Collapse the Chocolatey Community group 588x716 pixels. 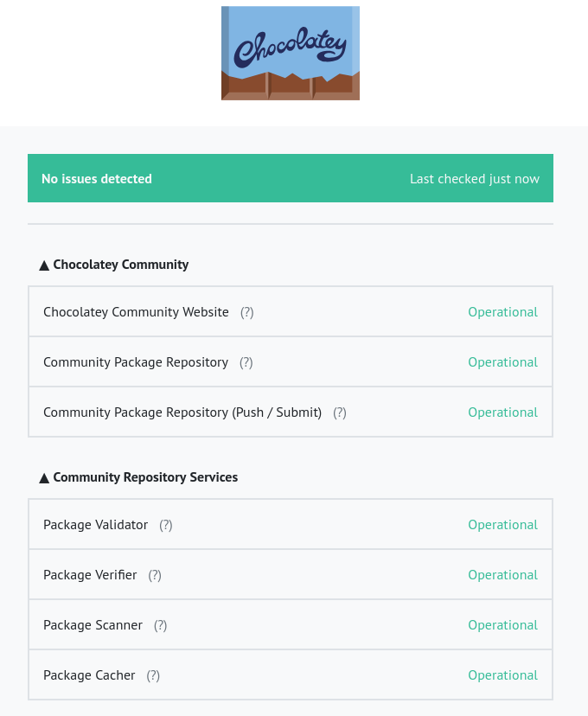tap(44, 265)
